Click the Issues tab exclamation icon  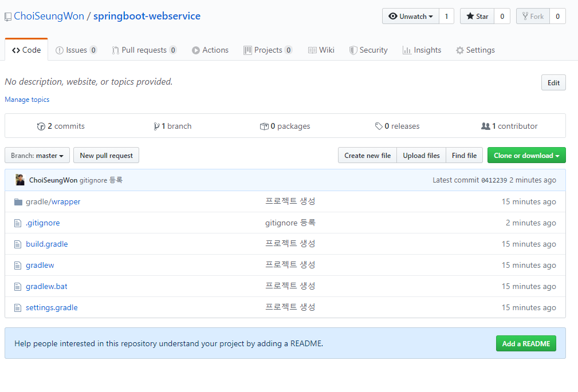click(60, 50)
